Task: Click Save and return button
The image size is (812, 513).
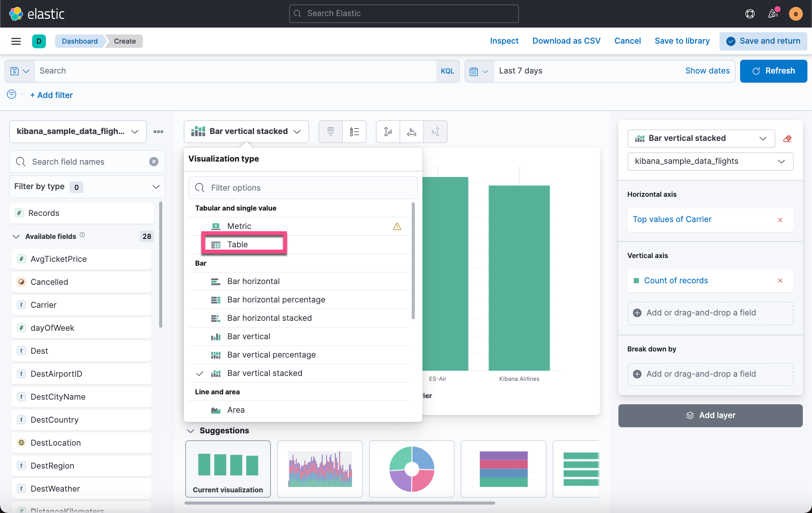Action: (763, 41)
